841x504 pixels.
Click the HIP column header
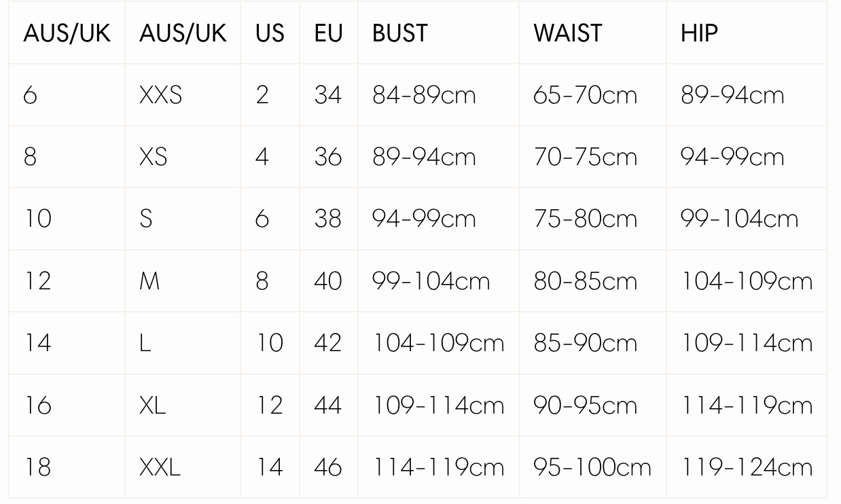coord(699,33)
